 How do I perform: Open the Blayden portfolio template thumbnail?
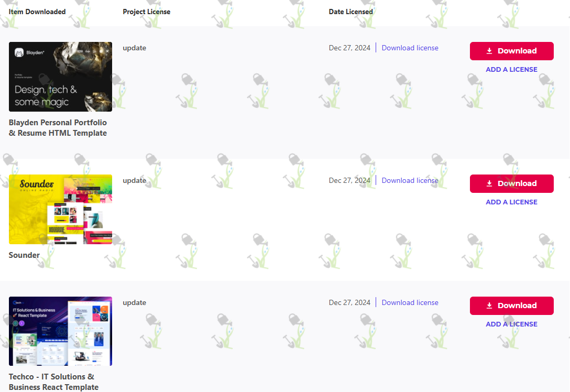click(60, 77)
